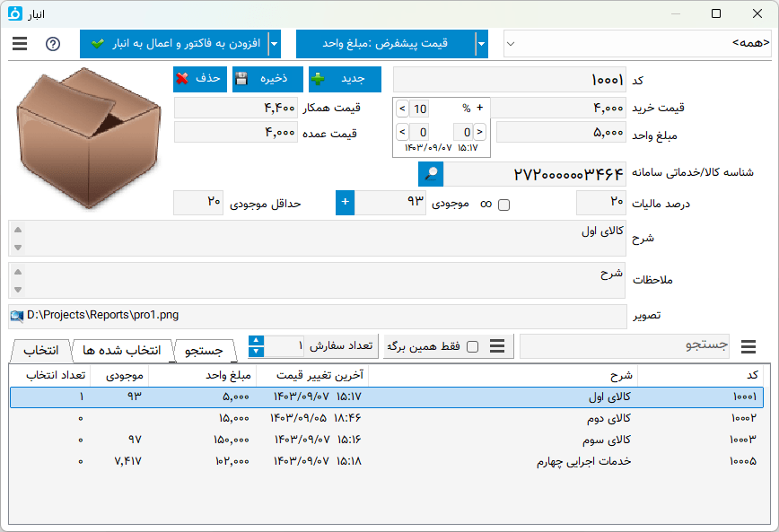Open the dropdown arrow beside افزودن به فاکتور

274,44
